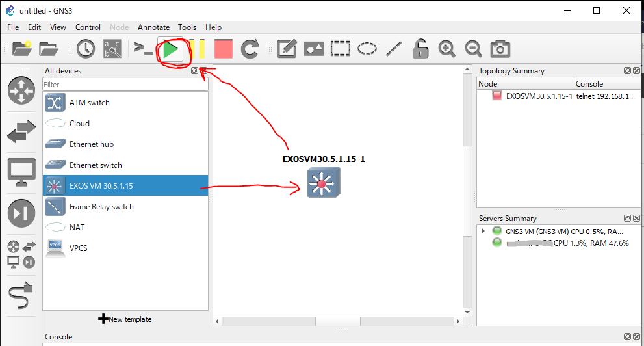This screenshot has width=644, height=346.
Task: Toggle lock items padlock icon
Action: click(420, 49)
